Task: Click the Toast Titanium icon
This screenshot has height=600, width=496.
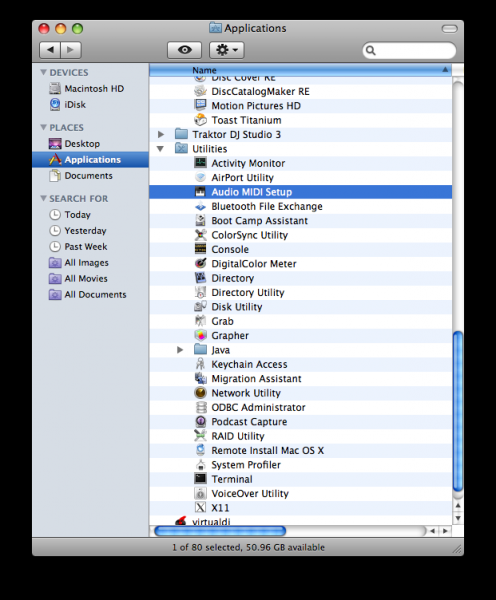Action: pyautogui.click(x=200, y=120)
